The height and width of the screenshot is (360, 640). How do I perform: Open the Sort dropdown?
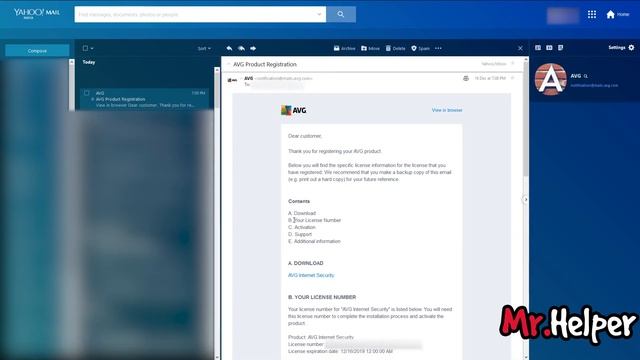click(204, 48)
